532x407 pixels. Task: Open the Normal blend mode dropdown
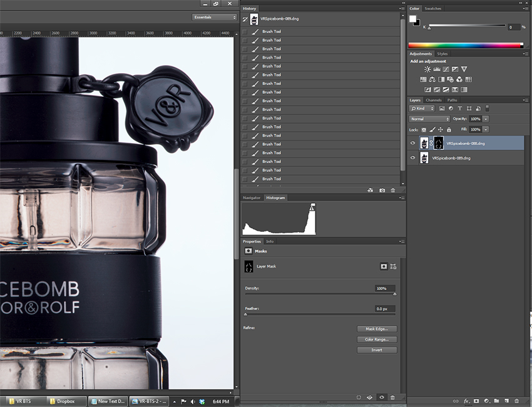429,119
